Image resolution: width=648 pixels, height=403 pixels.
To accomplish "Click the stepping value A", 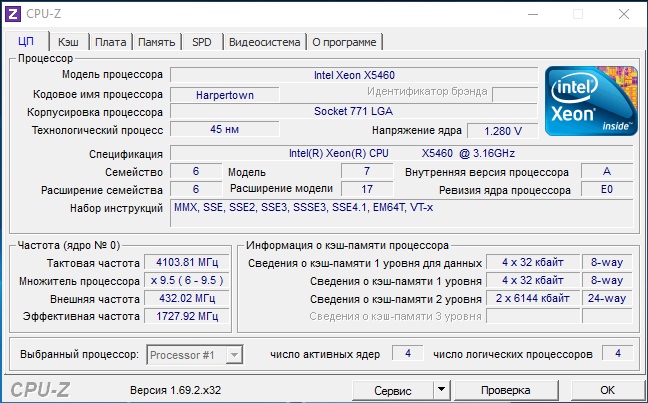I will (607, 171).
